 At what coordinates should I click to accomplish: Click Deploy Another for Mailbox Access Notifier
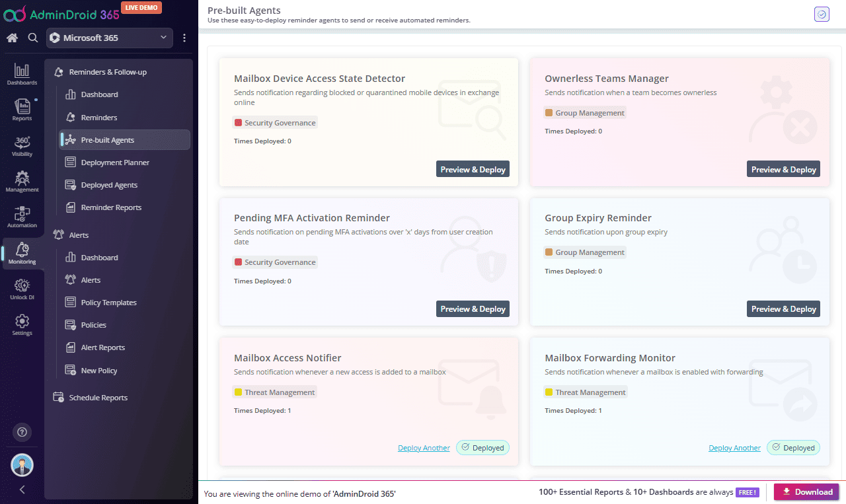click(x=424, y=448)
